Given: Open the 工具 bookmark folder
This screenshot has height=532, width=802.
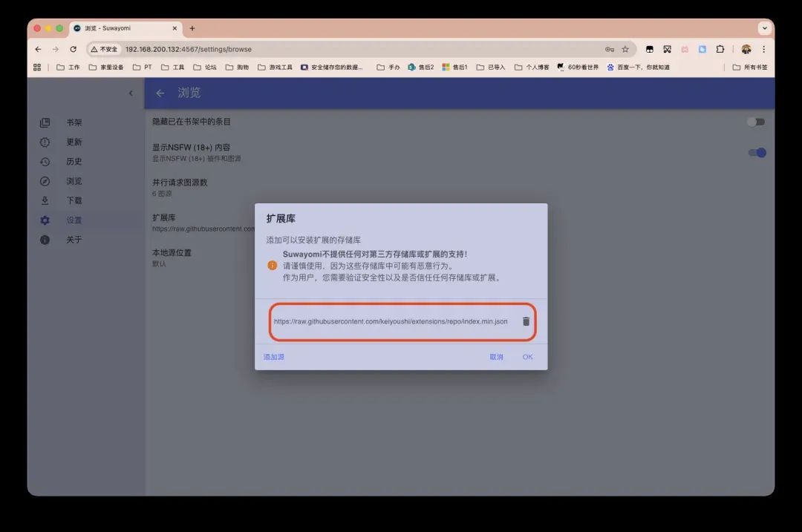Looking at the screenshot, I should click(x=172, y=67).
